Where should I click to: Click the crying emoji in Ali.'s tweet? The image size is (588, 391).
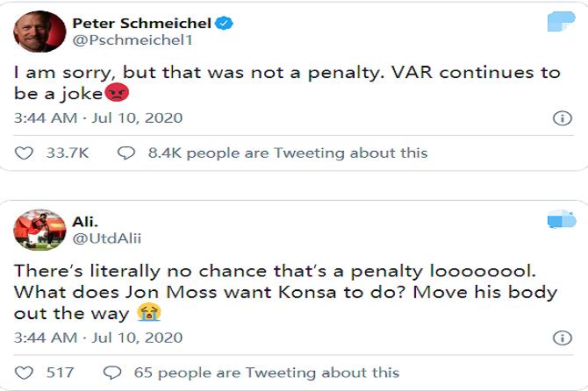click(x=148, y=314)
